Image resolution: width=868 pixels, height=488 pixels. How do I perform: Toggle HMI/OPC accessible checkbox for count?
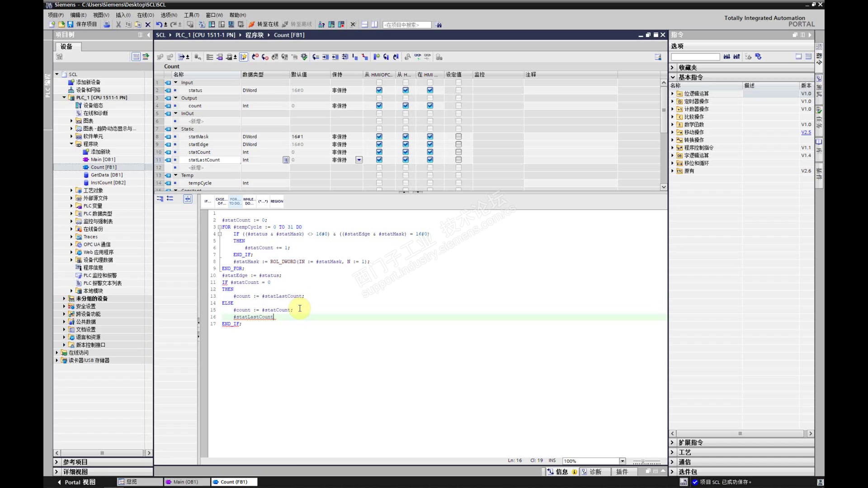379,106
